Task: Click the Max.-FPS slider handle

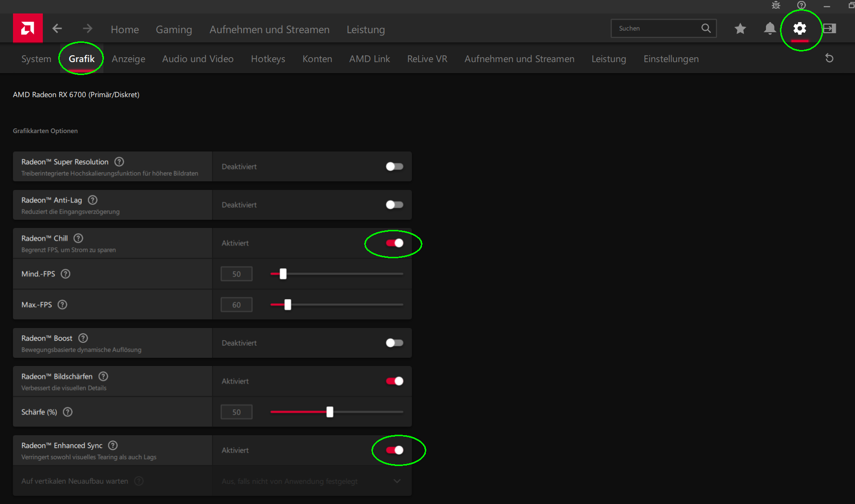Action: 288,304
